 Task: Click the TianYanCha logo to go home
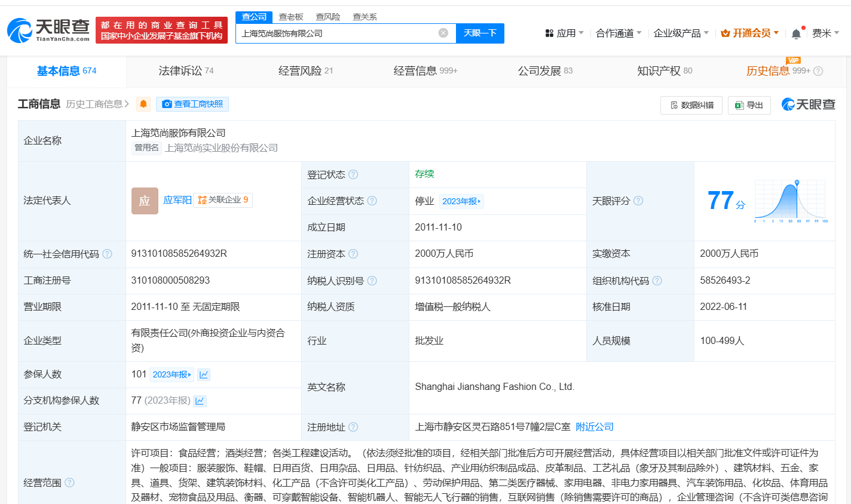pos(45,28)
